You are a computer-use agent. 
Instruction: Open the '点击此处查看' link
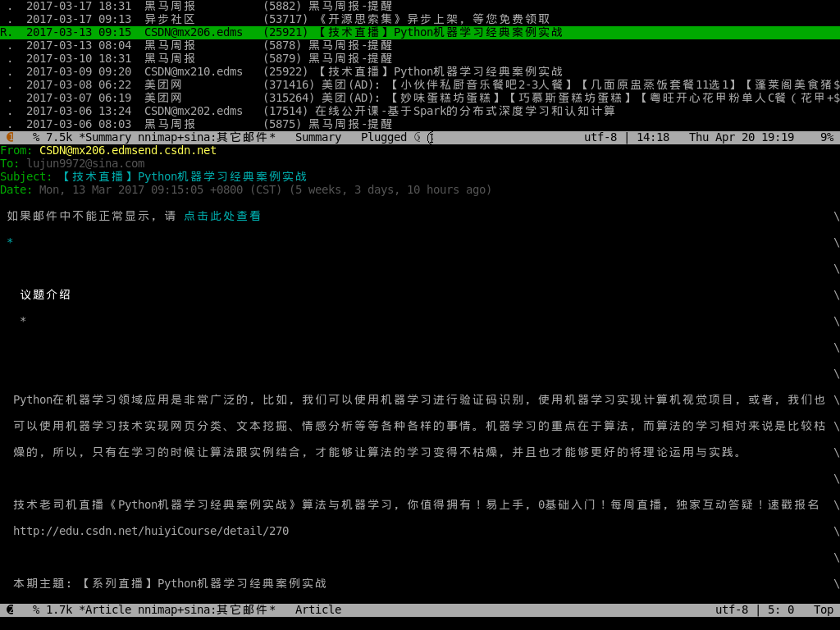pos(222,216)
